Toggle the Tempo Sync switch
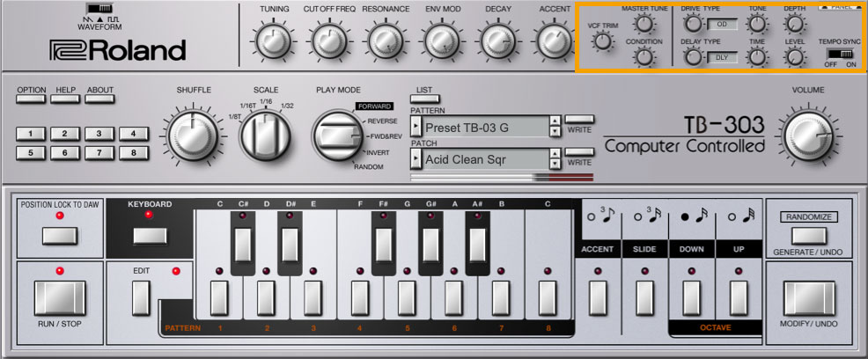The image size is (868, 359). click(x=841, y=54)
